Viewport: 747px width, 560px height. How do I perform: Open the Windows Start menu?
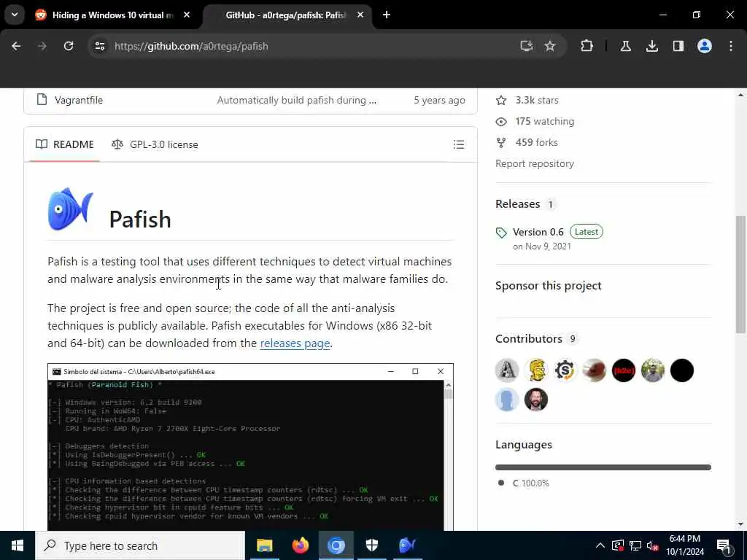(x=18, y=545)
